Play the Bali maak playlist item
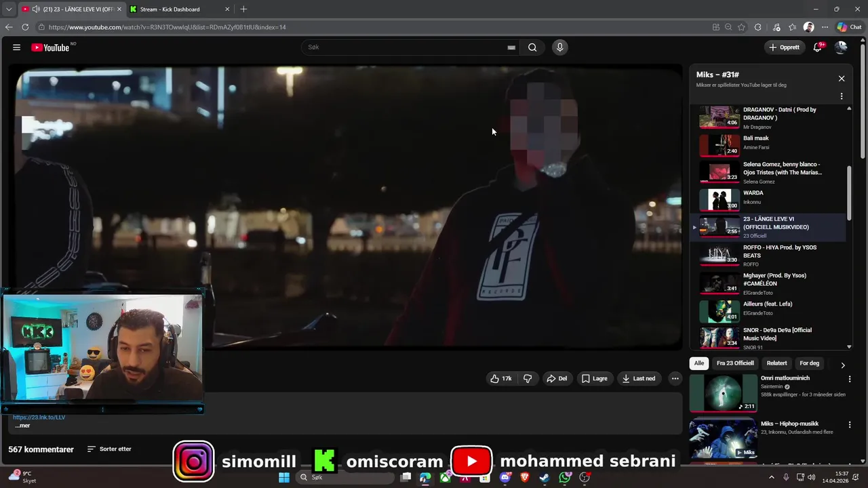The height and width of the screenshot is (488, 868). click(x=769, y=144)
